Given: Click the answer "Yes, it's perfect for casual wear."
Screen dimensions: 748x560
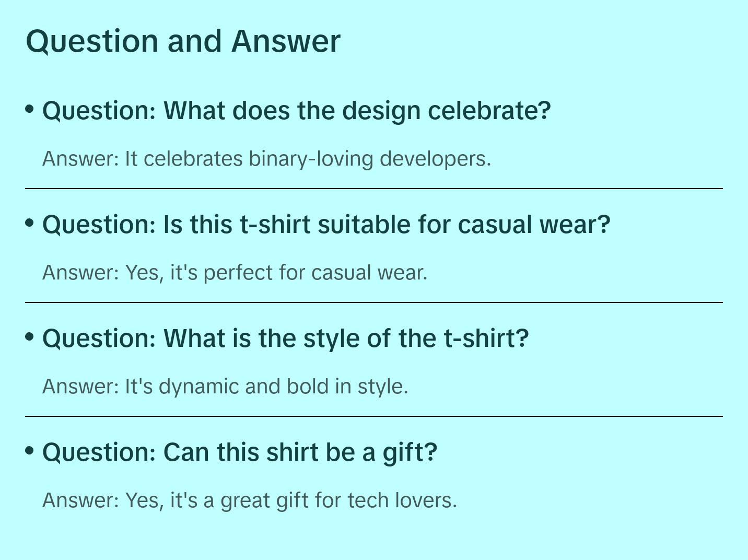Looking at the screenshot, I should [x=235, y=273].
